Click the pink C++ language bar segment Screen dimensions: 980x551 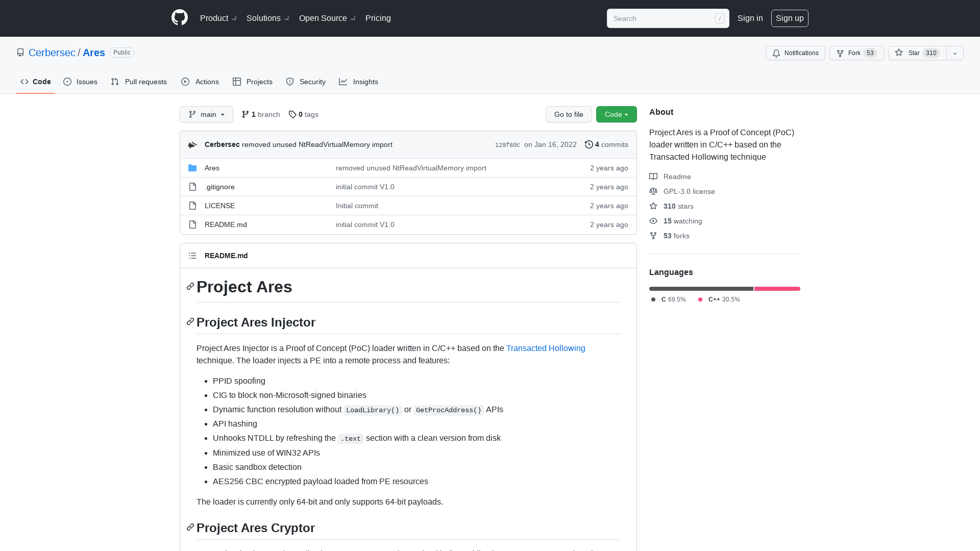(x=777, y=289)
